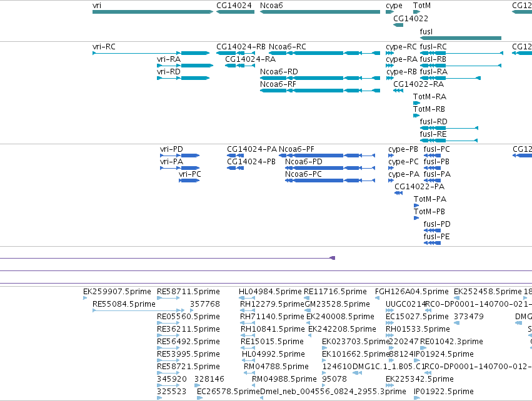The width and height of the screenshot is (532, 401).
Task: Click transcript fusl-RD
Action: pos(449,128)
